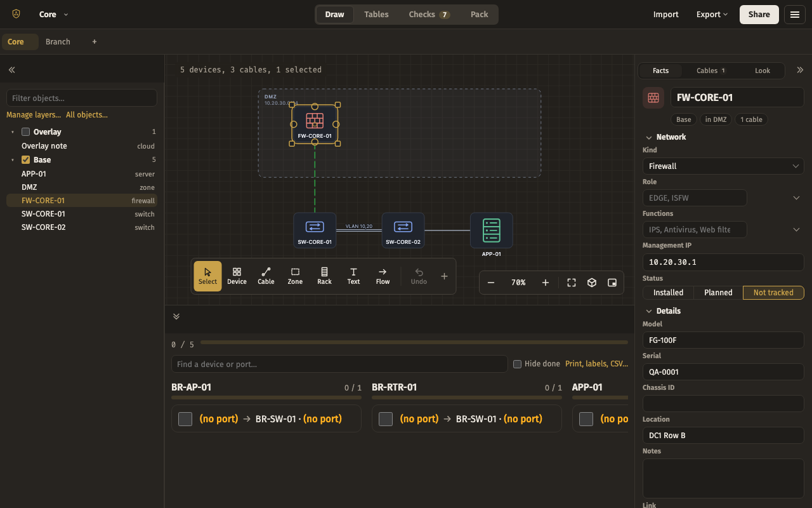This screenshot has height=508, width=812.
Task: Click the Import button
Action: coord(666,14)
